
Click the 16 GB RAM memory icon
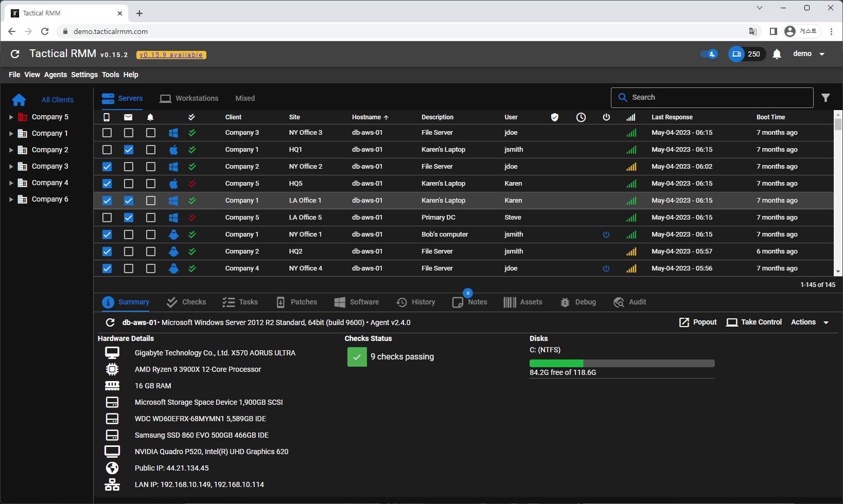tap(112, 386)
